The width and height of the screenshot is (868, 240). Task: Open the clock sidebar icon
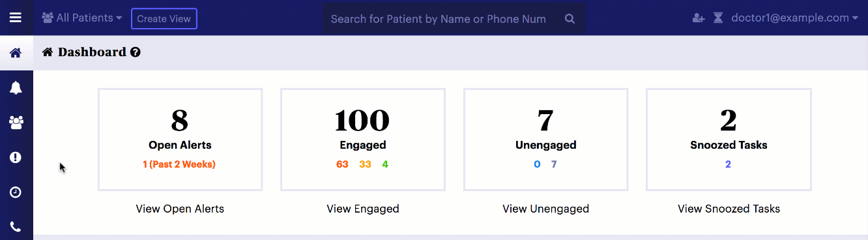click(16, 192)
